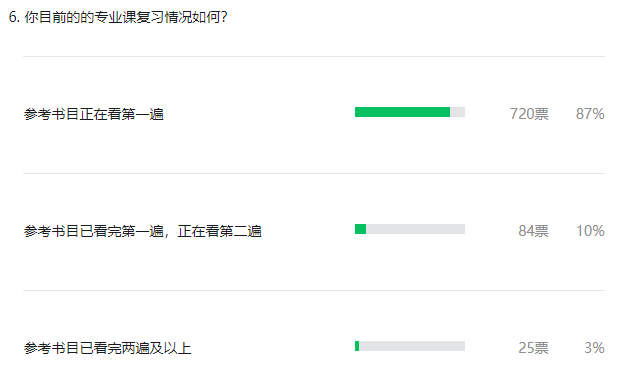Click divider line above first option

coord(314,56)
